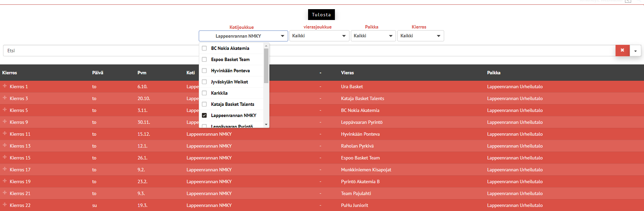Sort by the Päivä column header

click(98, 73)
